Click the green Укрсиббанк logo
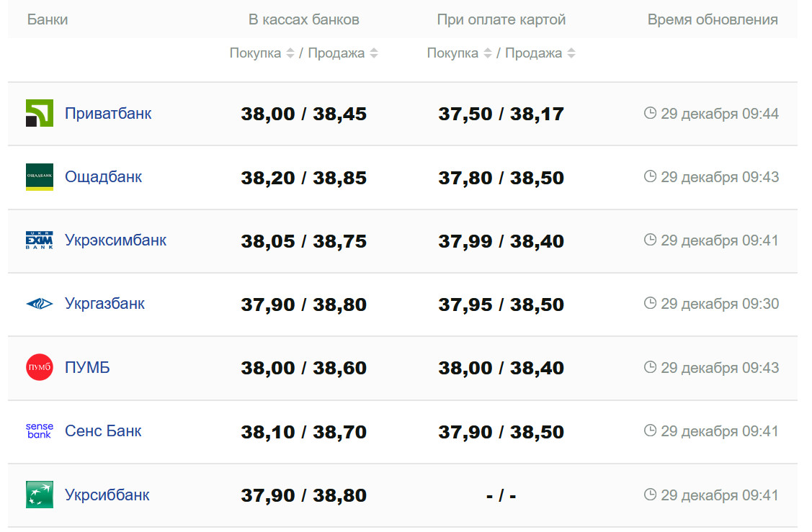The height and width of the screenshot is (532, 812). pyautogui.click(x=39, y=495)
